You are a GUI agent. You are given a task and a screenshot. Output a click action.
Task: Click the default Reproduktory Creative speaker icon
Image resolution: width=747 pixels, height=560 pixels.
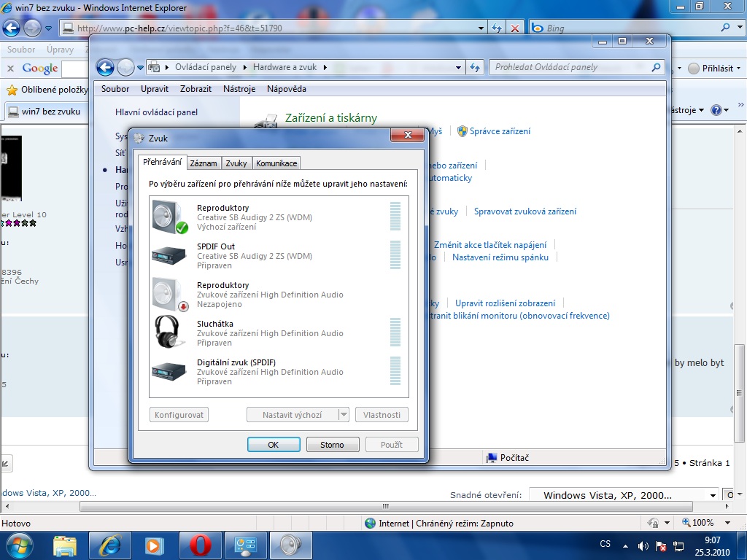(x=169, y=217)
